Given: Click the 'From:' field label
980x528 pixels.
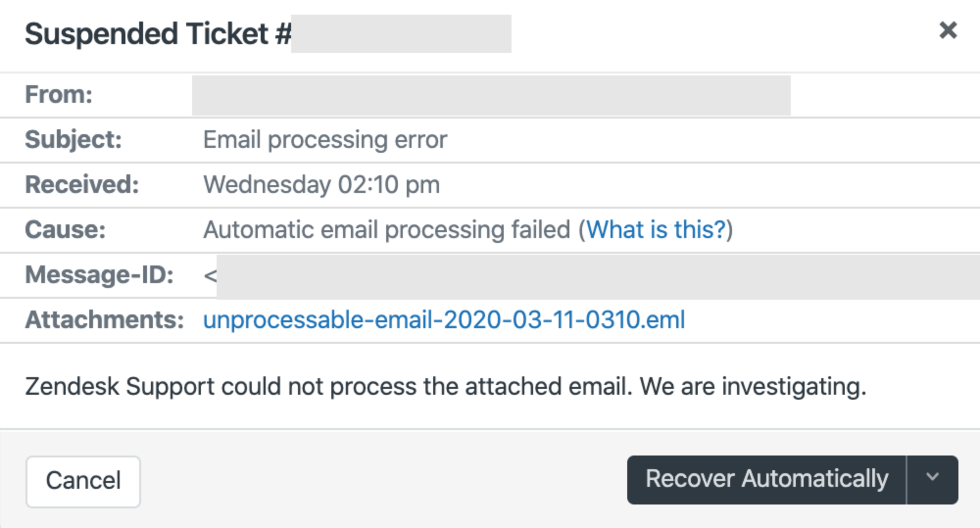Looking at the screenshot, I should pos(59,95).
